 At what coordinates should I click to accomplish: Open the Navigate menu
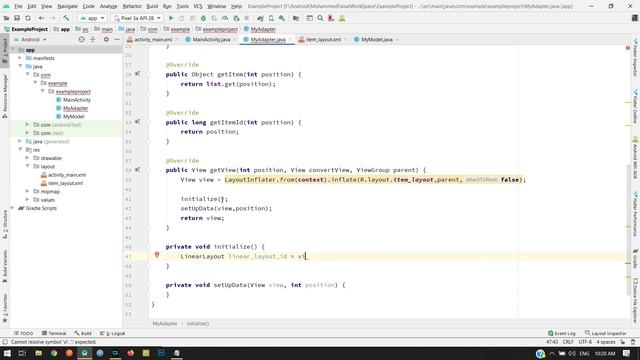67,6
